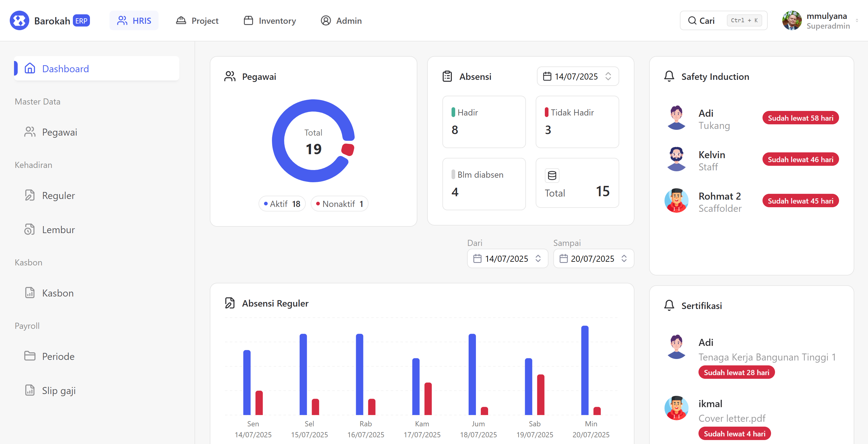Click the mmulyana profile avatar
This screenshot has height=444, width=868.
791,20
